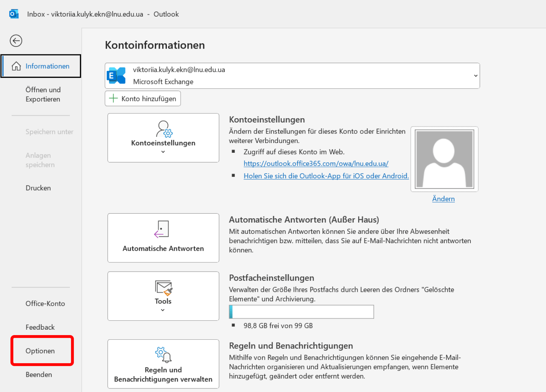Click the Automatische Antworten (Außer Haus) heading
This screenshot has height=392, width=546.
304,220
